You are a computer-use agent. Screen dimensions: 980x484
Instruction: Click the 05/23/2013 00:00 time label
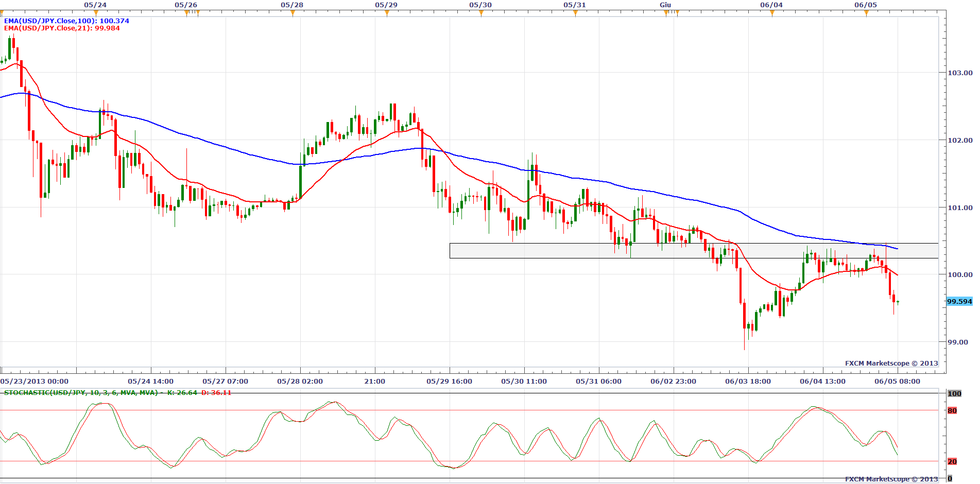coord(35,382)
